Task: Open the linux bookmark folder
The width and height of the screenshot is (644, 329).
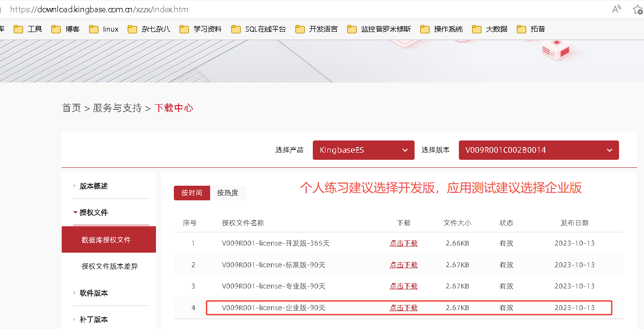Action: 104,29
